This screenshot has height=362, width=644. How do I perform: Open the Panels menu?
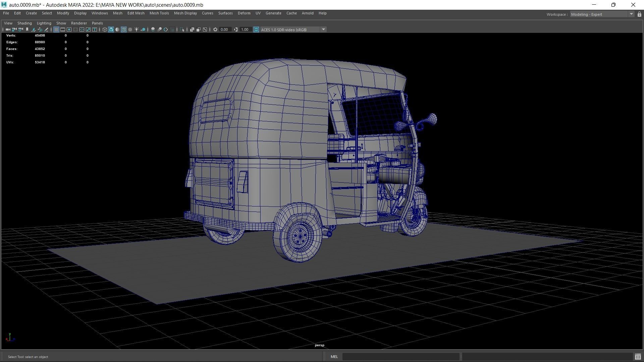click(x=97, y=23)
